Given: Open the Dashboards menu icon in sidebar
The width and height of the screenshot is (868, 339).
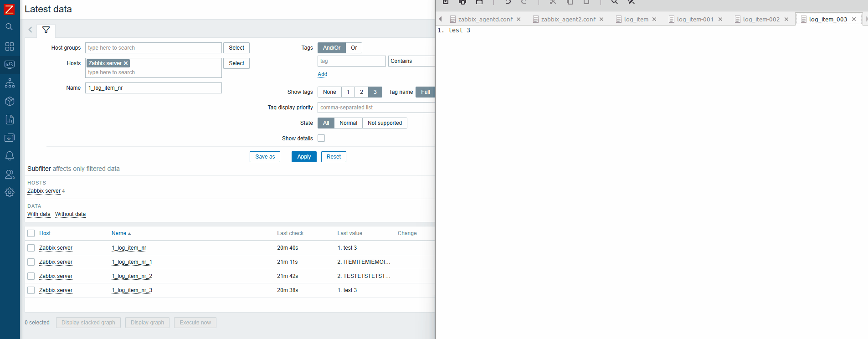Looking at the screenshot, I should coord(9,46).
